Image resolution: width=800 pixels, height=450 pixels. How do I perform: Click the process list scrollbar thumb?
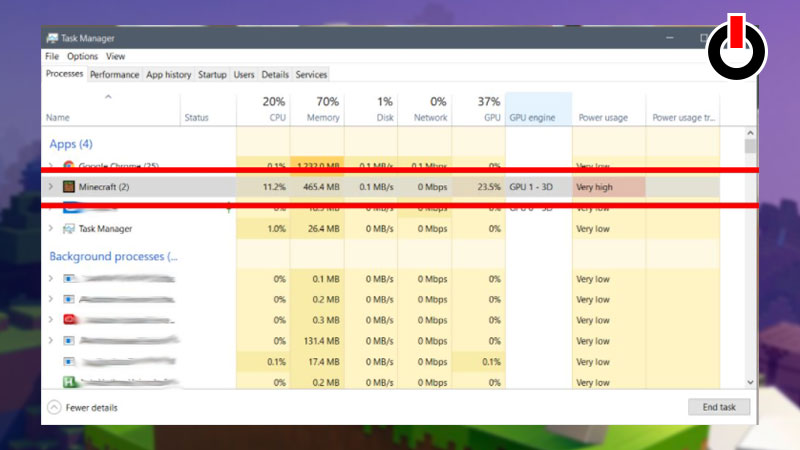pyautogui.click(x=750, y=146)
